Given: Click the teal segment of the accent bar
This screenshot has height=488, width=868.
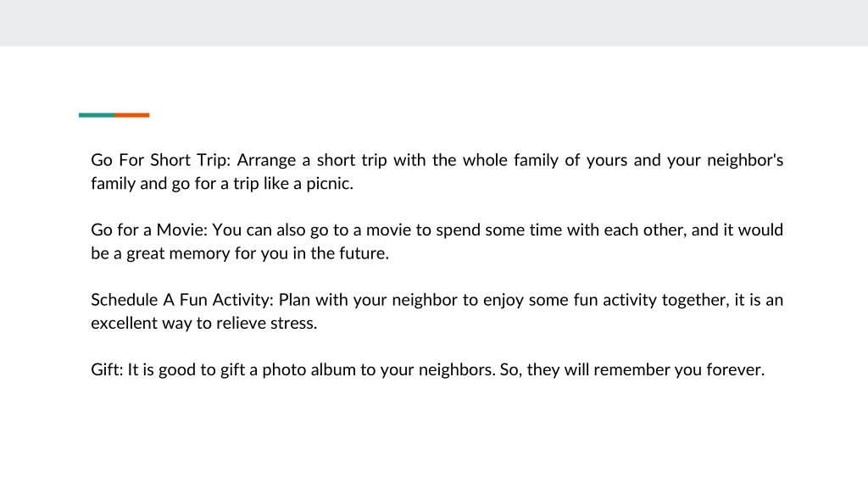Looking at the screenshot, I should tap(97, 115).
